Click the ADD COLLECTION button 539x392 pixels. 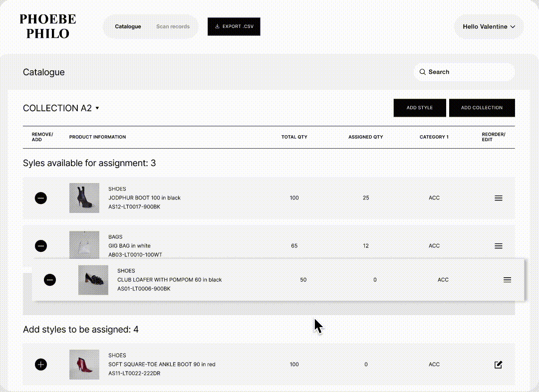coord(482,108)
